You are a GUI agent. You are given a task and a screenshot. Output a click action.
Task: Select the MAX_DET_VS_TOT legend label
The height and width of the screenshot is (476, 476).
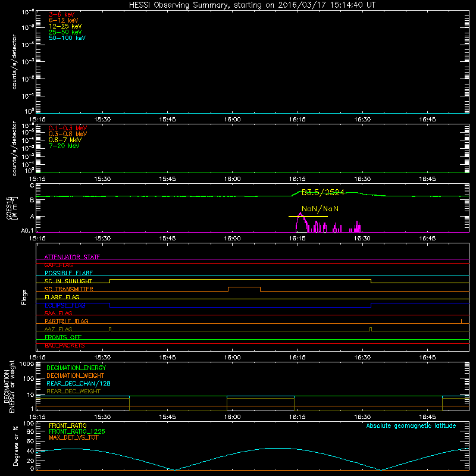[74, 437]
